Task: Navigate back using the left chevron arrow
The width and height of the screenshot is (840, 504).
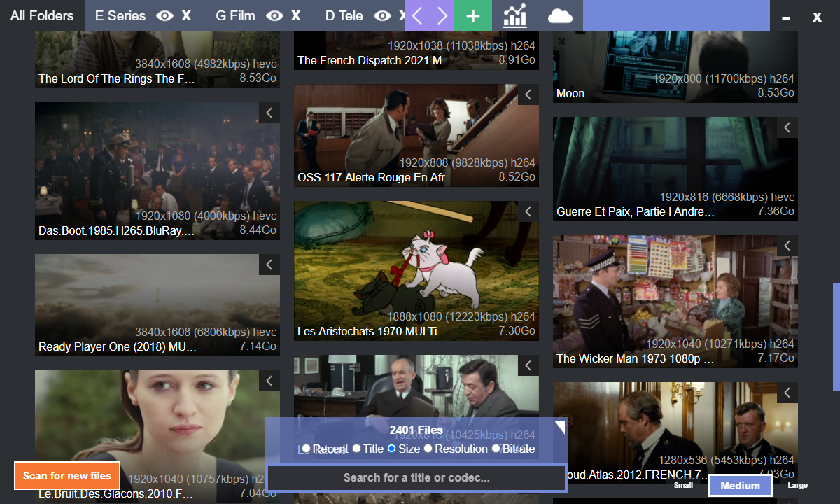Action: click(419, 15)
